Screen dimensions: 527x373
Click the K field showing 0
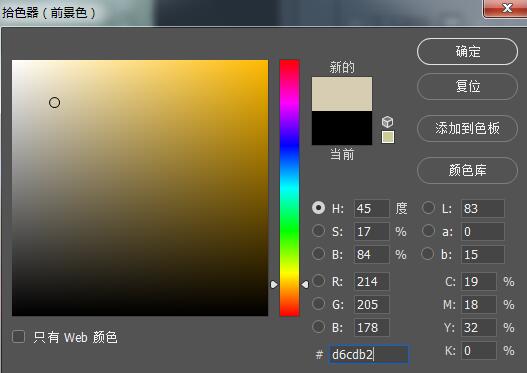[x=478, y=350]
